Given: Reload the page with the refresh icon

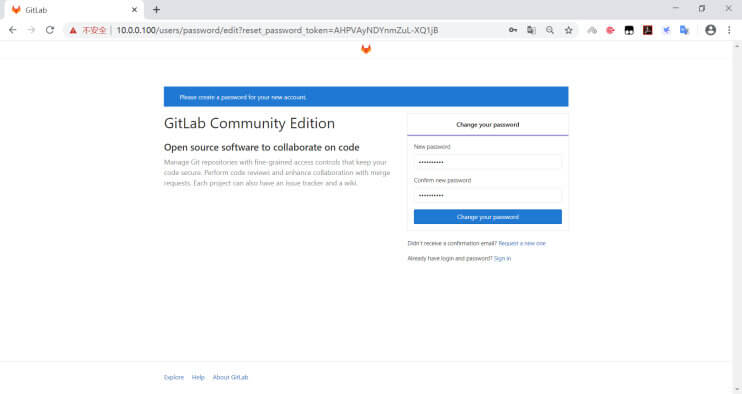Looking at the screenshot, I should click(x=50, y=30).
